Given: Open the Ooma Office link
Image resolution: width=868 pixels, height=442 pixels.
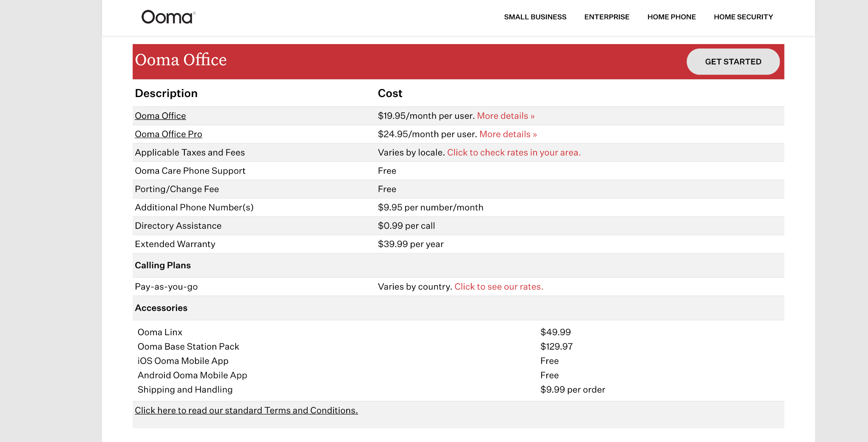Looking at the screenshot, I should [x=160, y=116].
